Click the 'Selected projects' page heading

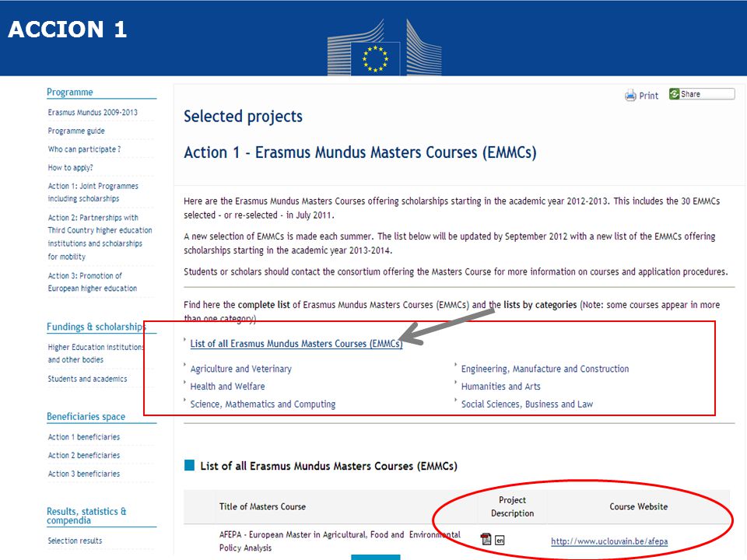pos(243,117)
